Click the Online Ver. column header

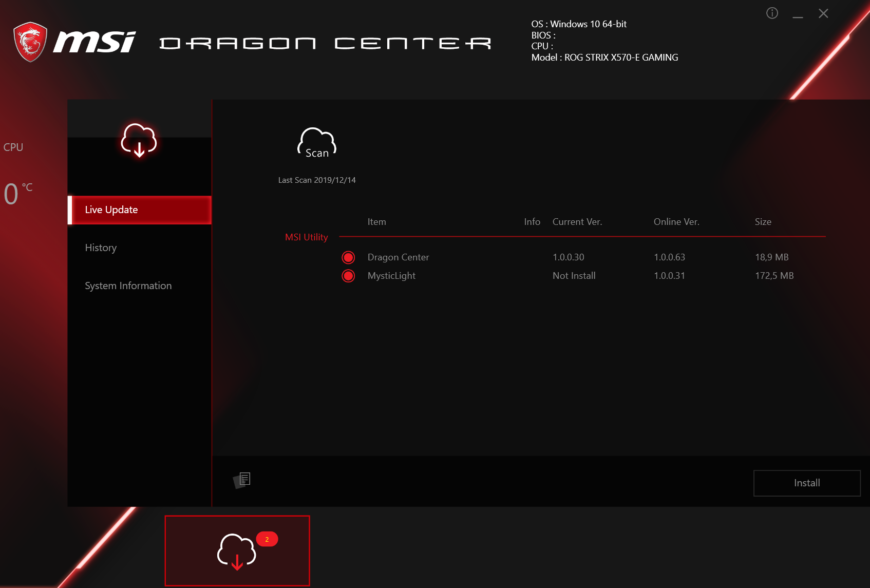click(676, 222)
